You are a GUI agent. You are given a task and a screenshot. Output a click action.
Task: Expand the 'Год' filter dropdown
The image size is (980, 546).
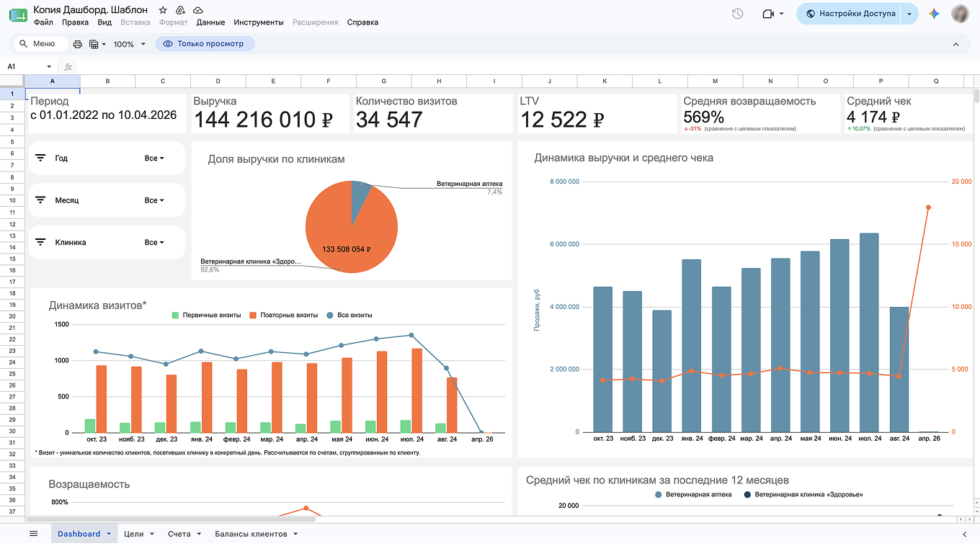[x=154, y=158]
